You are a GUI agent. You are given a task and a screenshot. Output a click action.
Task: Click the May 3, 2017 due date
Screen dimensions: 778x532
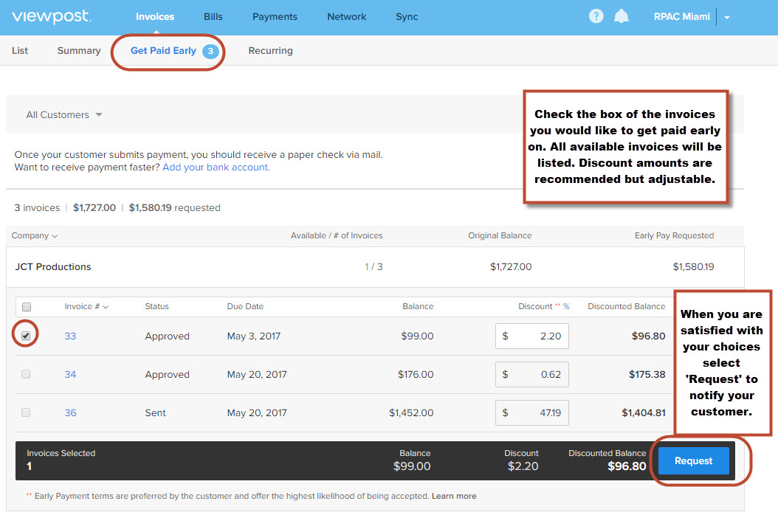(253, 336)
